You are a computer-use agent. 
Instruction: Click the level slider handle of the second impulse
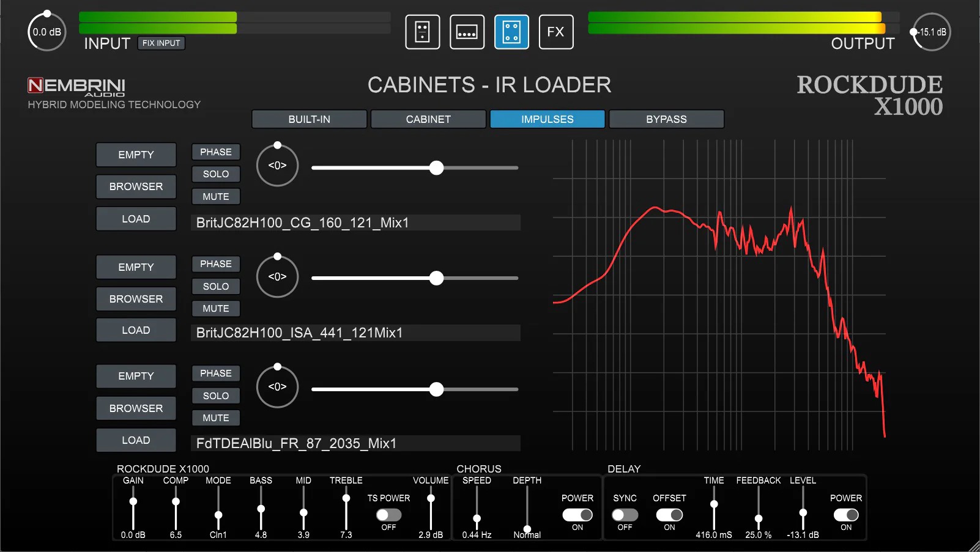click(436, 278)
